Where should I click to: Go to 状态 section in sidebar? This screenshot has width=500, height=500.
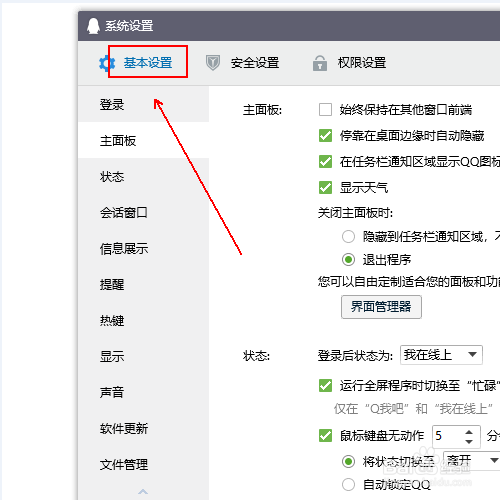(x=144, y=177)
